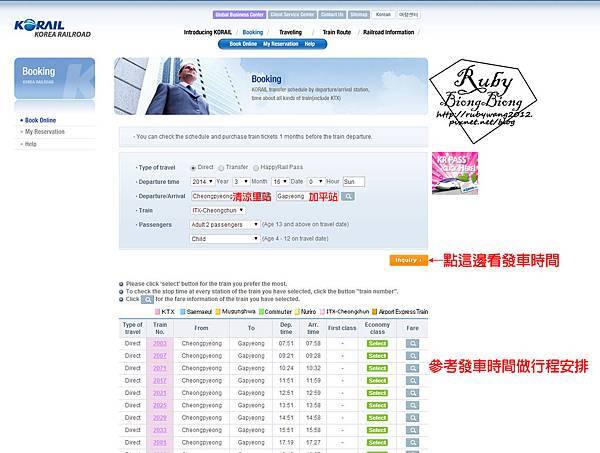600x453 pixels.
Task: Click the weekday field showing Sun
Action: click(x=354, y=181)
